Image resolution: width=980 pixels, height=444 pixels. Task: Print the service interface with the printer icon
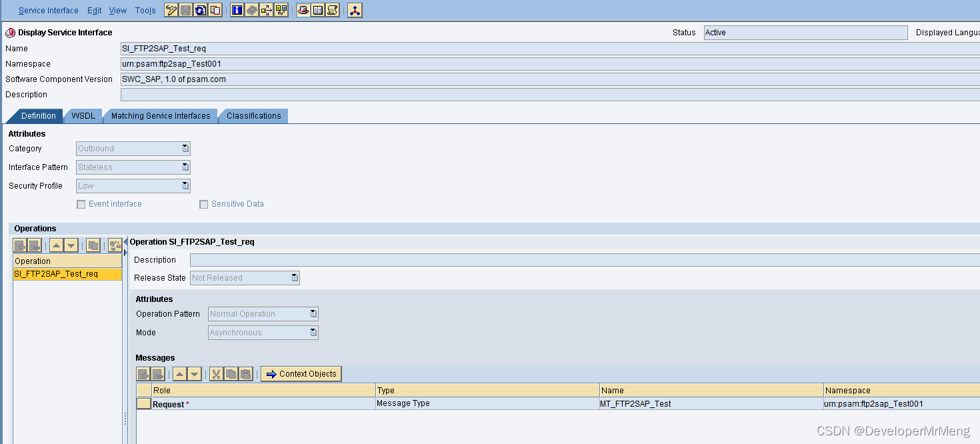pyautogui.click(x=303, y=9)
